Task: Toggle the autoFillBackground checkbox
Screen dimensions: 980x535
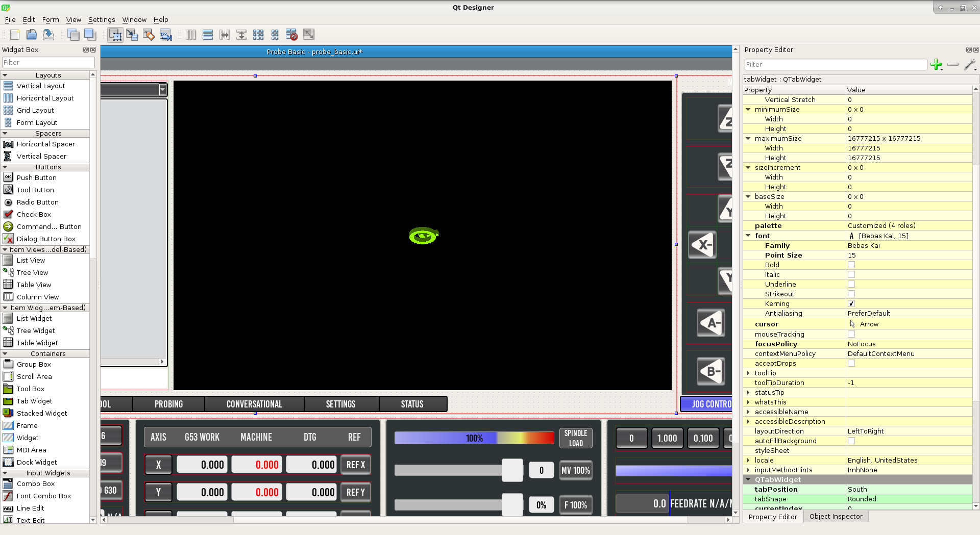Action: point(851,441)
